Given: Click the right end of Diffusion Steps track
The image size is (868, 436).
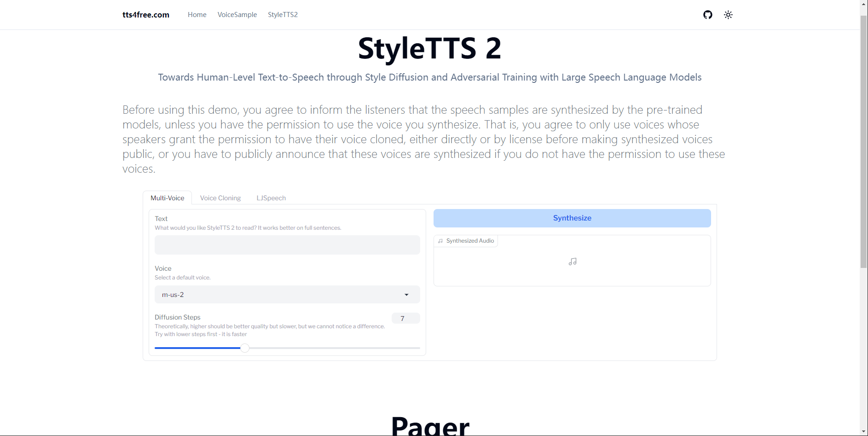Looking at the screenshot, I should (x=419, y=348).
